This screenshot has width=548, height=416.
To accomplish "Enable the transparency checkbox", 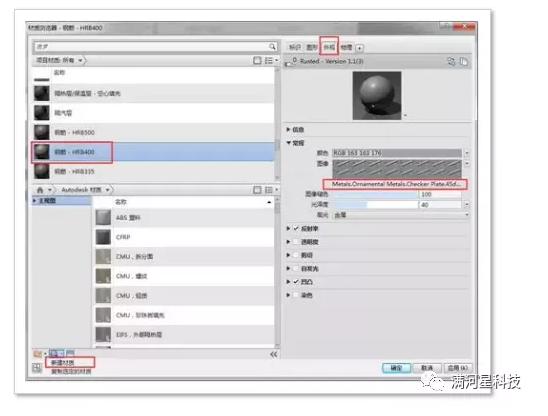I will coord(296,242).
